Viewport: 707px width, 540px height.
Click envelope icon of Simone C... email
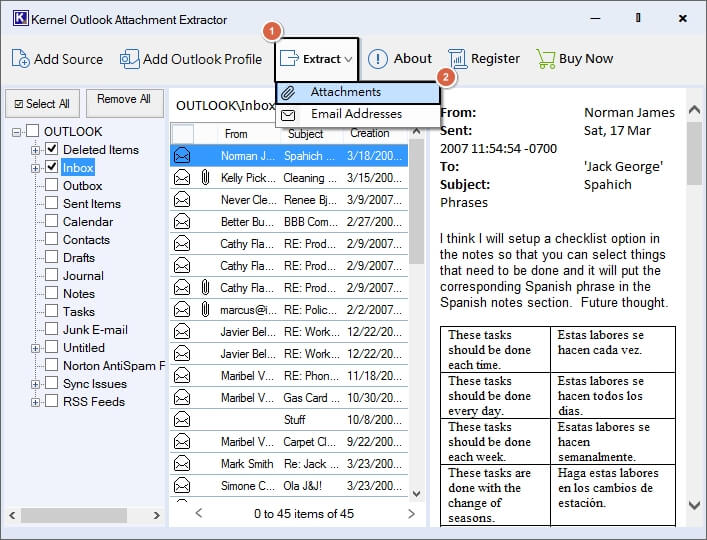tap(182, 485)
